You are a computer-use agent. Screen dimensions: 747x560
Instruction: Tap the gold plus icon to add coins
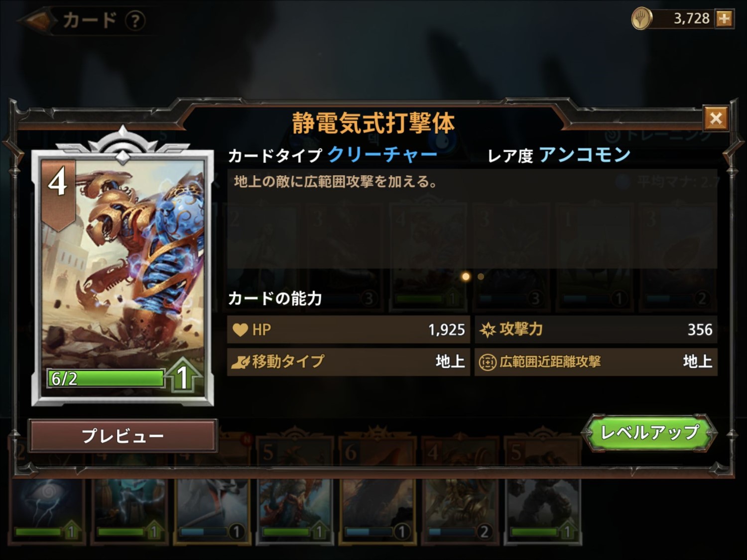pyautogui.click(x=724, y=19)
